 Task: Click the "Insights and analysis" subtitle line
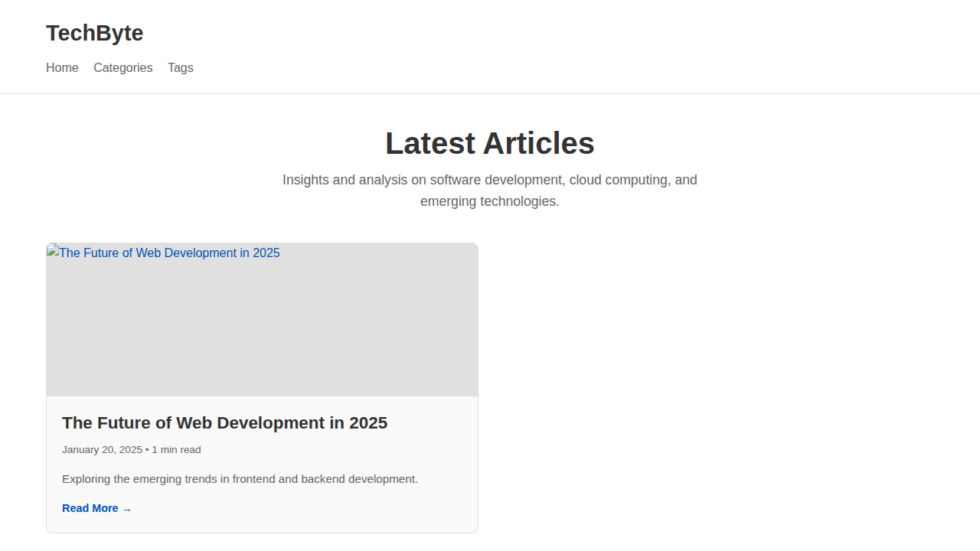tap(489, 180)
